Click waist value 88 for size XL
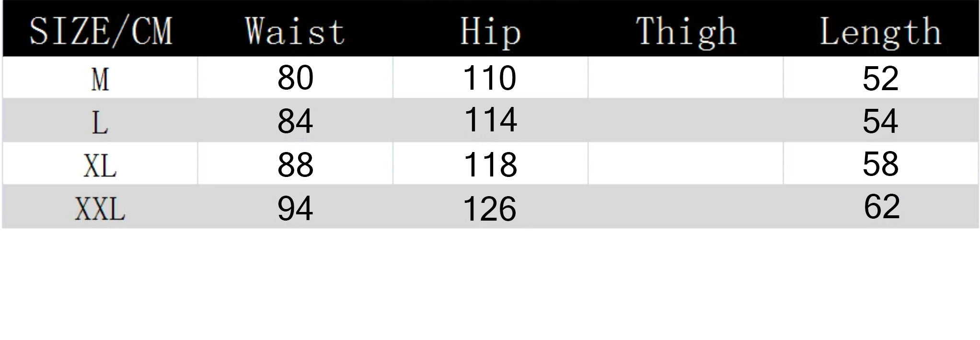The height and width of the screenshot is (340, 980). pos(295,164)
